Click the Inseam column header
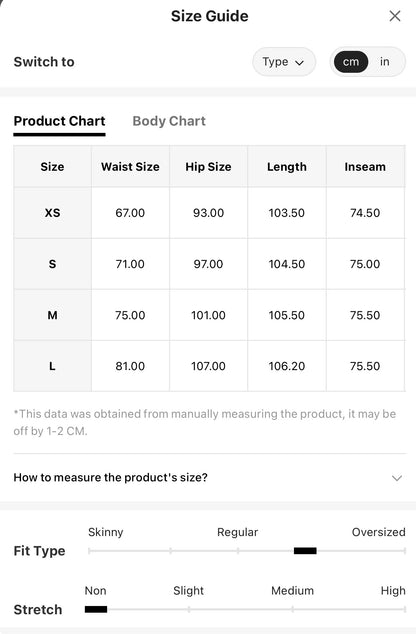The height and width of the screenshot is (634, 416). (x=365, y=167)
